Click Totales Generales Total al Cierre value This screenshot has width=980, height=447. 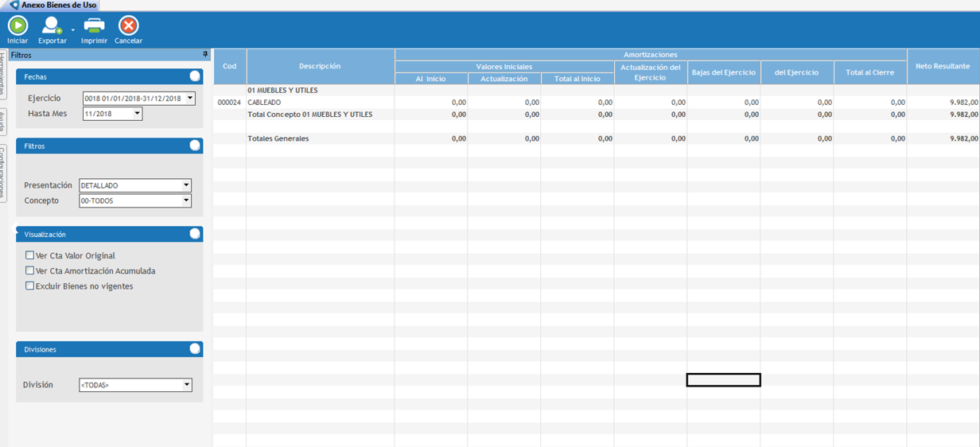tap(898, 138)
